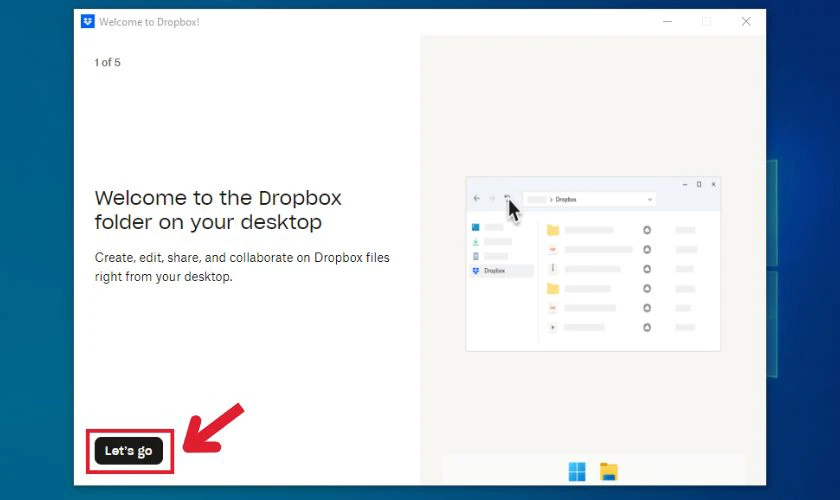Click the Let's go button
840x500 pixels.
(129, 451)
